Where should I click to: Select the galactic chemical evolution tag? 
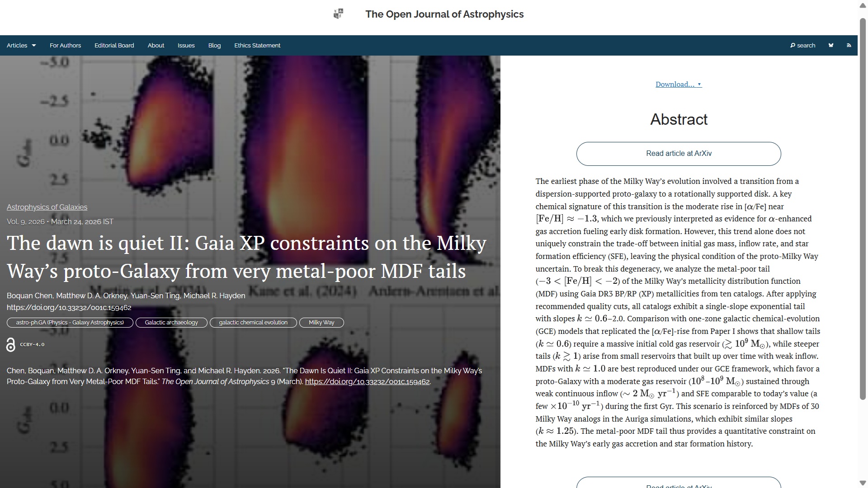(x=253, y=323)
